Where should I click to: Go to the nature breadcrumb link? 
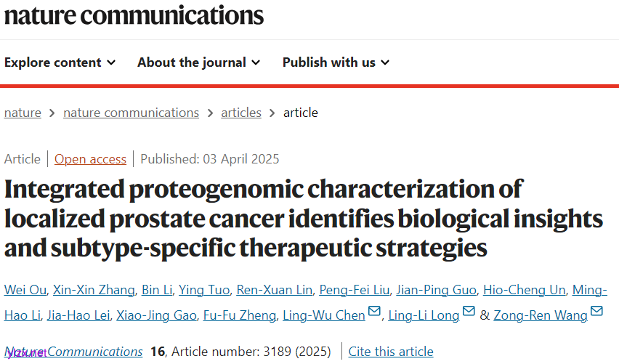[x=23, y=113]
